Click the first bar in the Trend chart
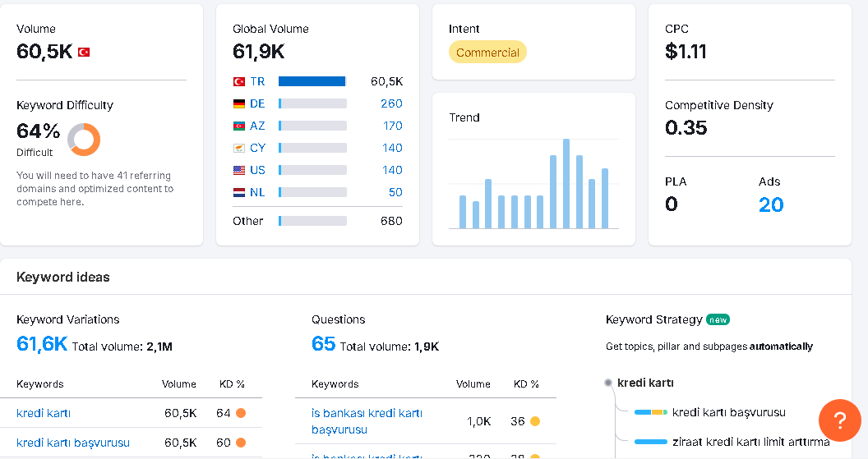868x459 pixels. click(x=463, y=212)
